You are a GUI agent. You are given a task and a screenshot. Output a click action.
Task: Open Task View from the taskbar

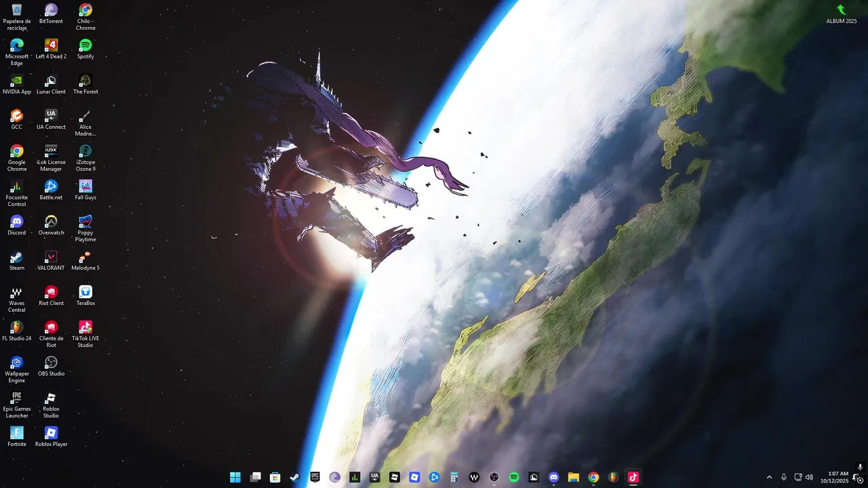tap(255, 477)
